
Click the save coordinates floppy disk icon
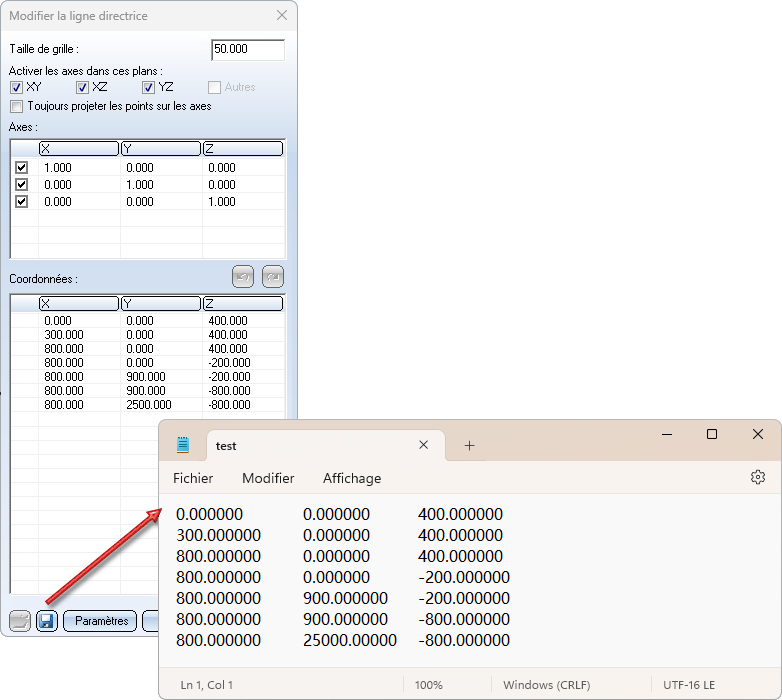pos(46,621)
